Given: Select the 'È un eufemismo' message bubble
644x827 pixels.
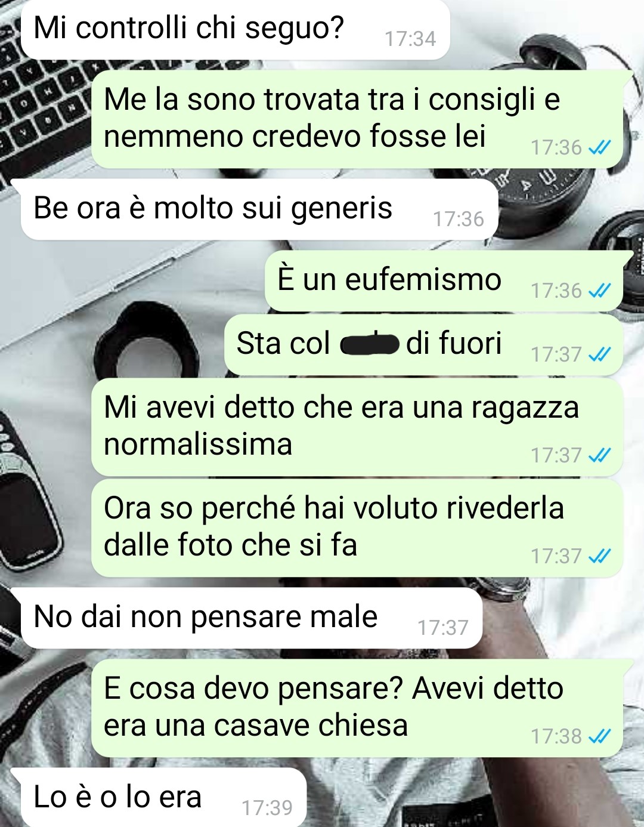Looking at the screenshot, I should (x=444, y=280).
